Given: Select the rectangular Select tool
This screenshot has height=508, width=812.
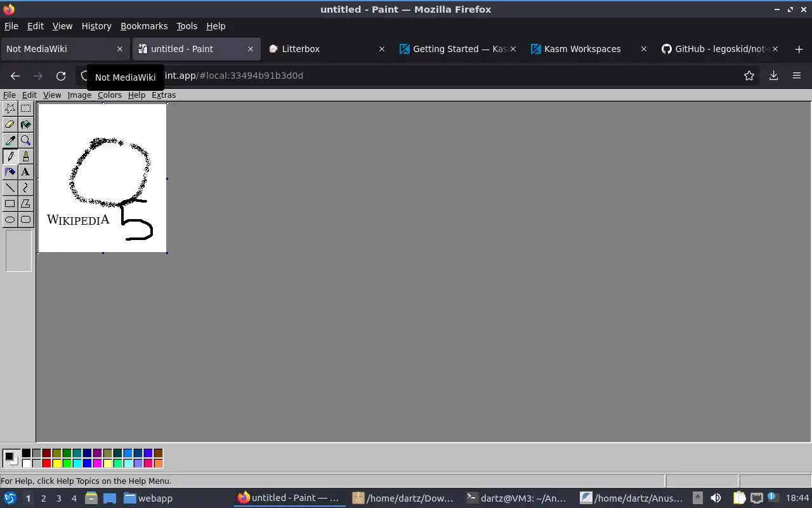Looking at the screenshot, I should (x=25, y=109).
